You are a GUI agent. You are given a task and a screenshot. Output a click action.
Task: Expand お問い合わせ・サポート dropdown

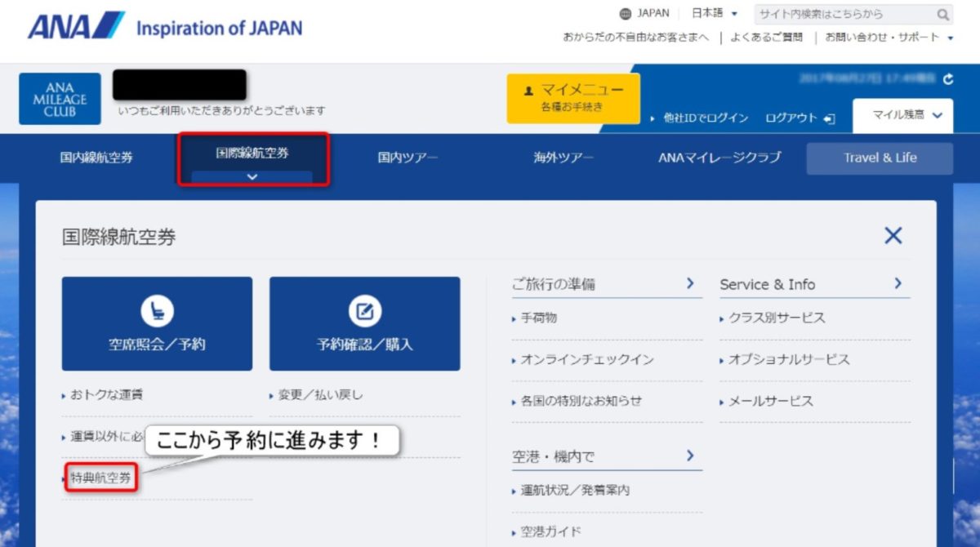point(889,38)
